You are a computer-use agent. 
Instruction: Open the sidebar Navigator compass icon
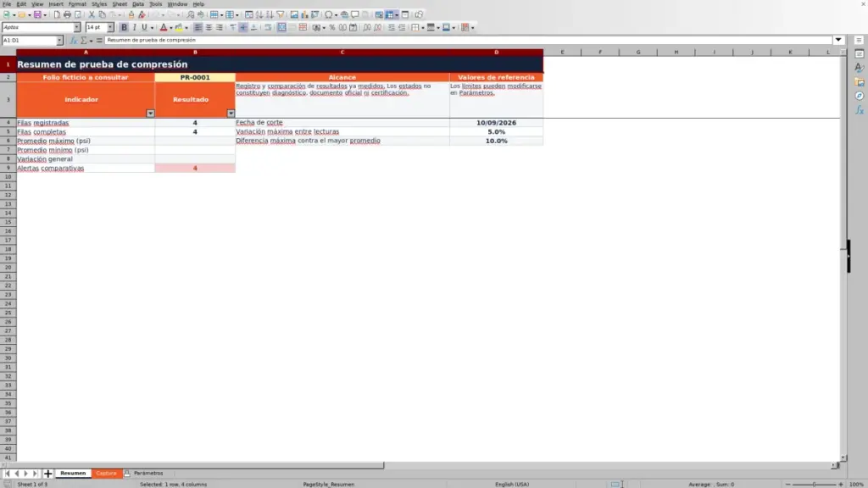(x=860, y=96)
